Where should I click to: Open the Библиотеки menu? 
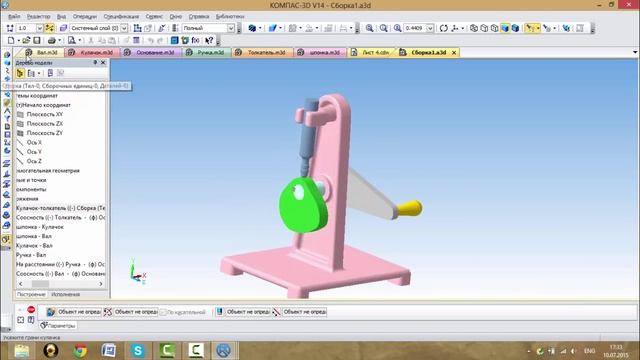[x=230, y=16]
